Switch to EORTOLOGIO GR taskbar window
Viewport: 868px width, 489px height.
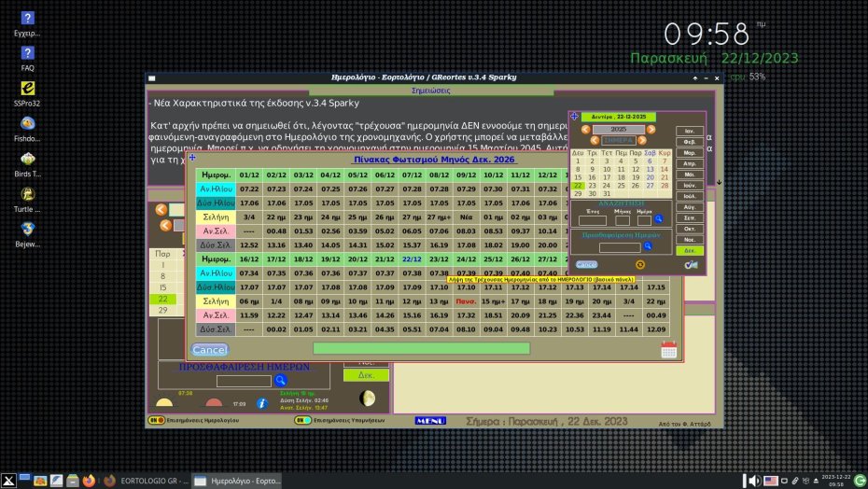pyautogui.click(x=147, y=481)
